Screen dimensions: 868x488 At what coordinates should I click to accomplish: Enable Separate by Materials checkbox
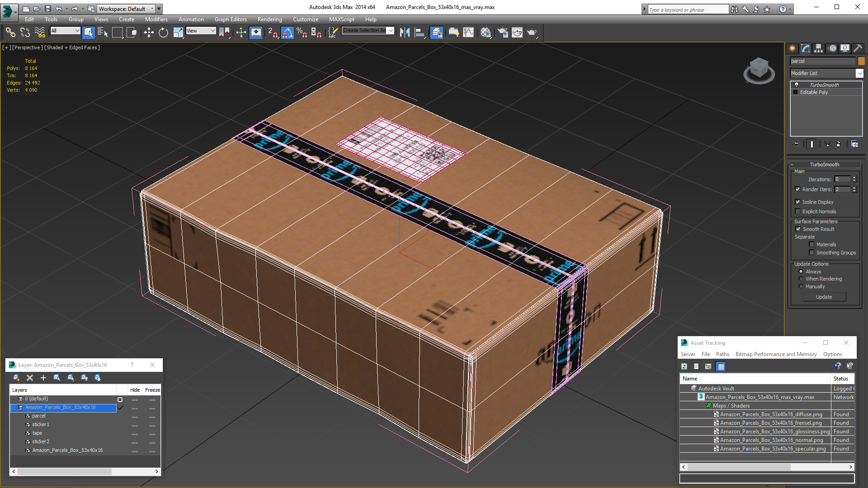(x=811, y=244)
